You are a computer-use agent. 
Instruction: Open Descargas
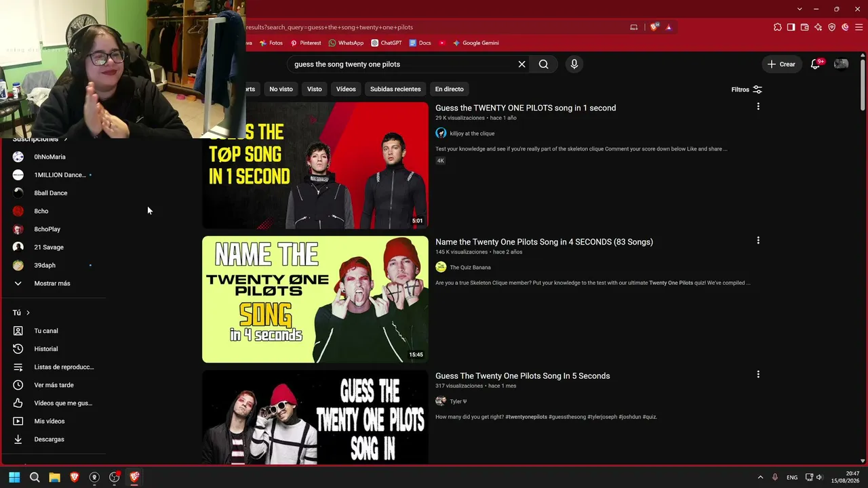(53, 439)
